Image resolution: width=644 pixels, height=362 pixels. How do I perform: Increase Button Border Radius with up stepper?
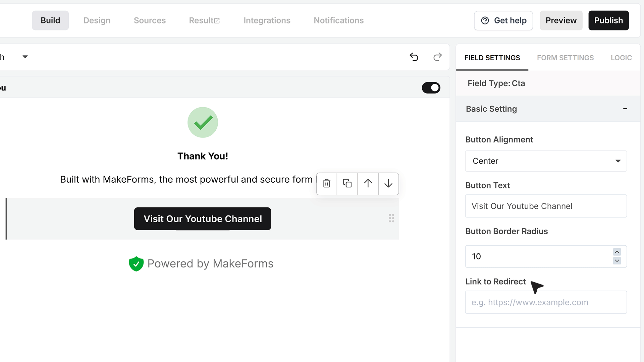click(x=617, y=252)
